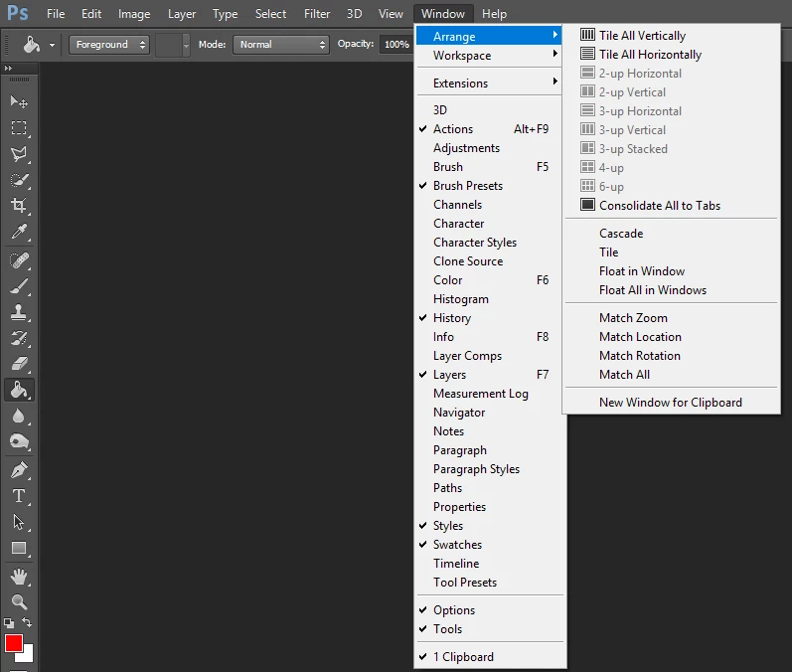Select the Hand tool
The image size is (792, 672).
(x=19, y=577)
